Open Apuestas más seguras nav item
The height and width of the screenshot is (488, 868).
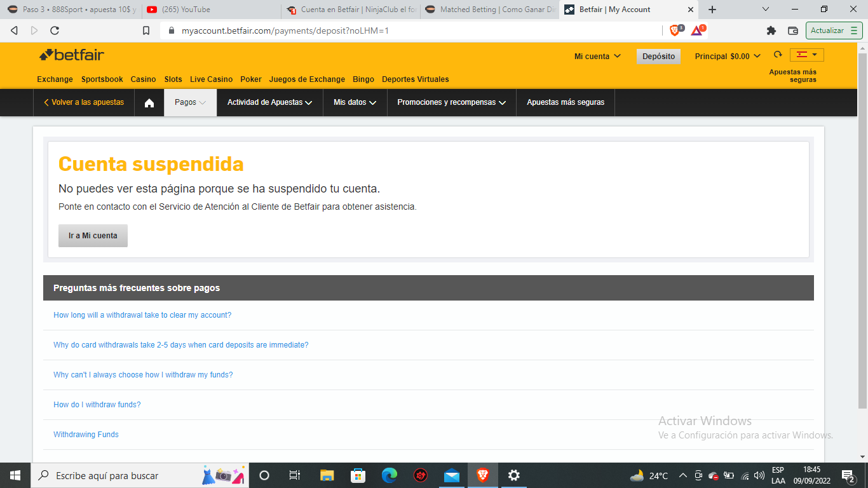coord(566,102)
